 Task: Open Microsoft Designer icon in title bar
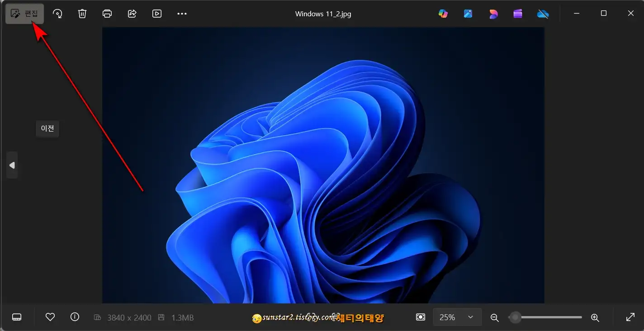point(493,14)
